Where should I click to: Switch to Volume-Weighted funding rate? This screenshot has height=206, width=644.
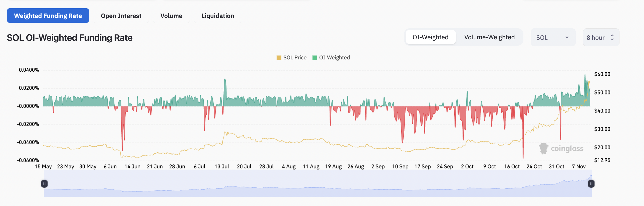tap(489, 37)
